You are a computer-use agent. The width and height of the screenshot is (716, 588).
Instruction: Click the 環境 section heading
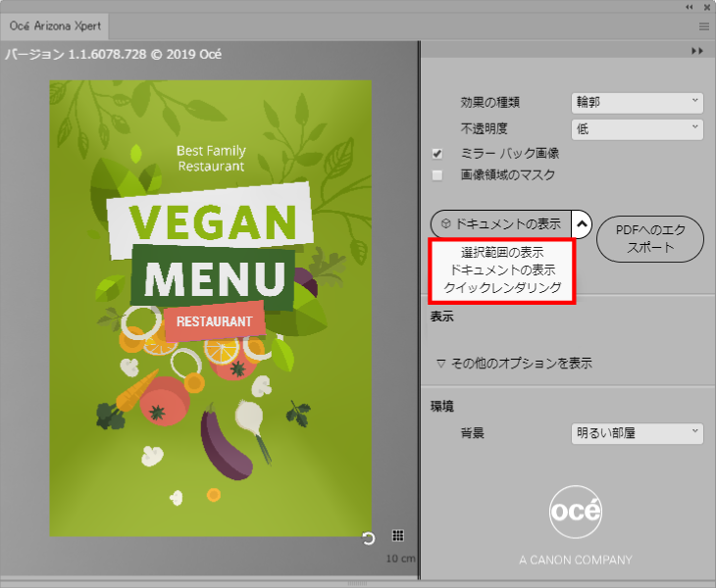441,407
